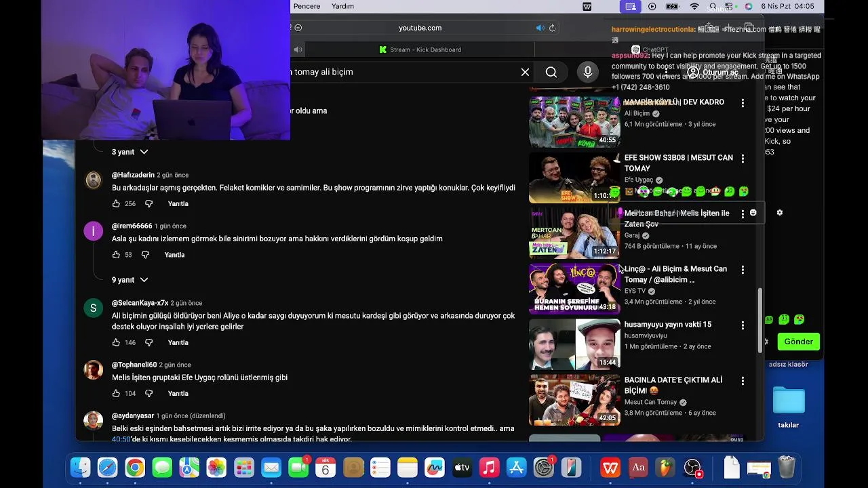Start voice search with microphone button
The image size is (868, 488).
point(588,72)
